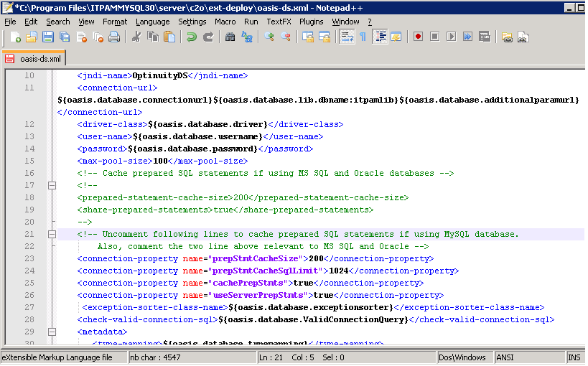Toggle the Show Indent Guide button
Image resolution: width=588 pixels, height=366 pixels.
[x=380, y=37]
